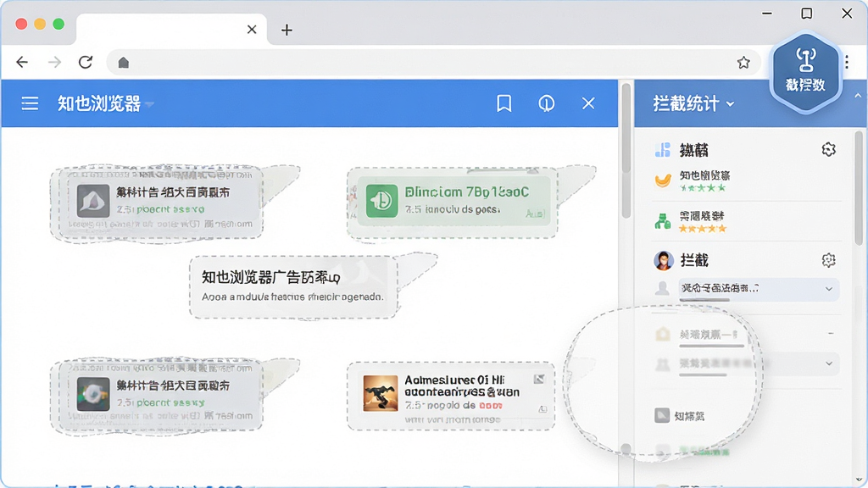
Task: Click the gray icon next to 知辖熊
Action: coord(662,415)
